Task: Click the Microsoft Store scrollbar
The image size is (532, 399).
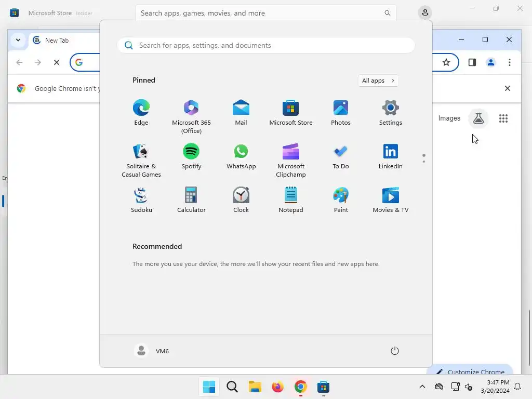Action: [x=529, y=338]
